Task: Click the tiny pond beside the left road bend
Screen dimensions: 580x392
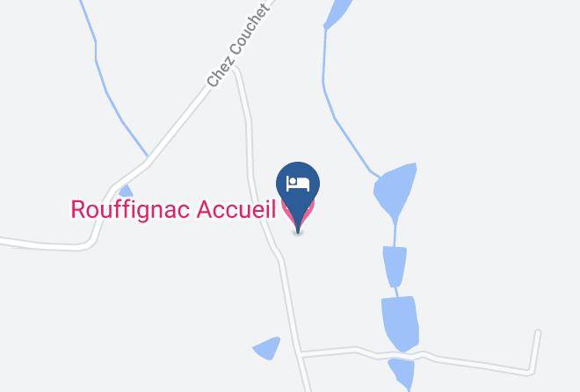Action: tap(126, 191)
